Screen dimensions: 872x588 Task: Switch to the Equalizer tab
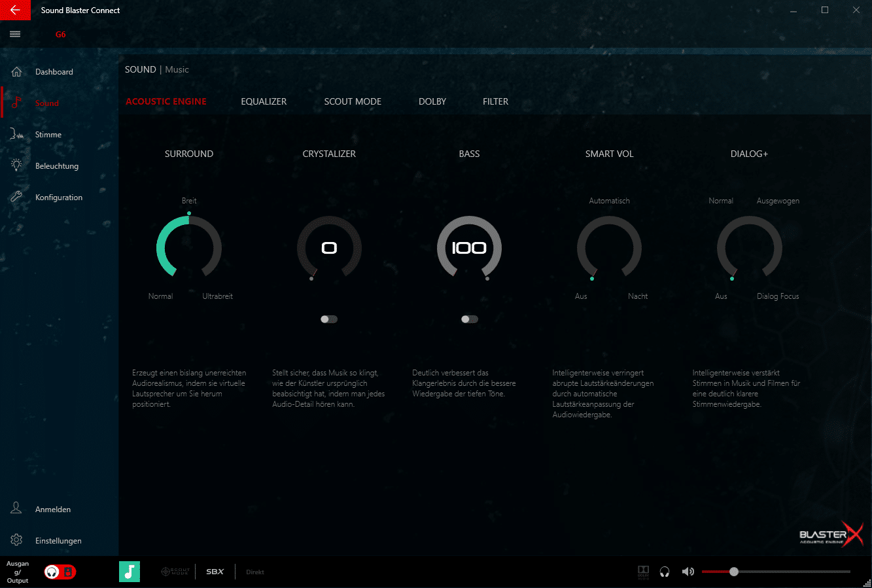click(x=264, y=101)
